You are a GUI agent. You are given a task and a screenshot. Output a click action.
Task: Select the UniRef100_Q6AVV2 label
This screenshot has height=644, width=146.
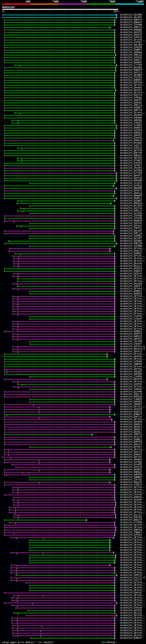point(131,175)
